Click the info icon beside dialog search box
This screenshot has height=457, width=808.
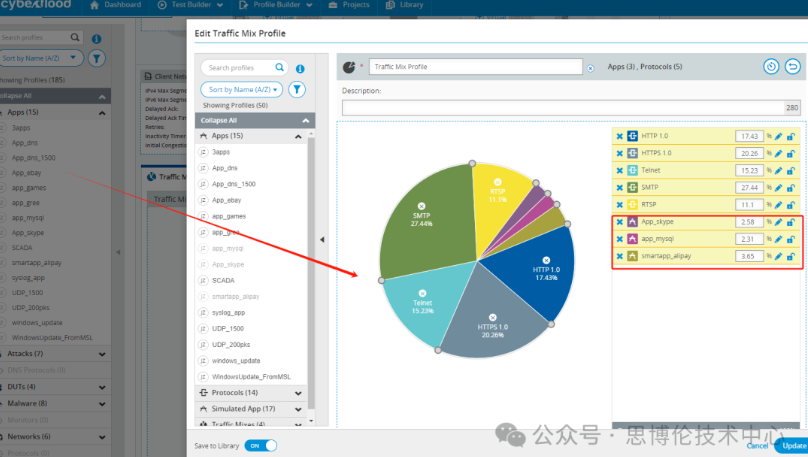point(300,68)
